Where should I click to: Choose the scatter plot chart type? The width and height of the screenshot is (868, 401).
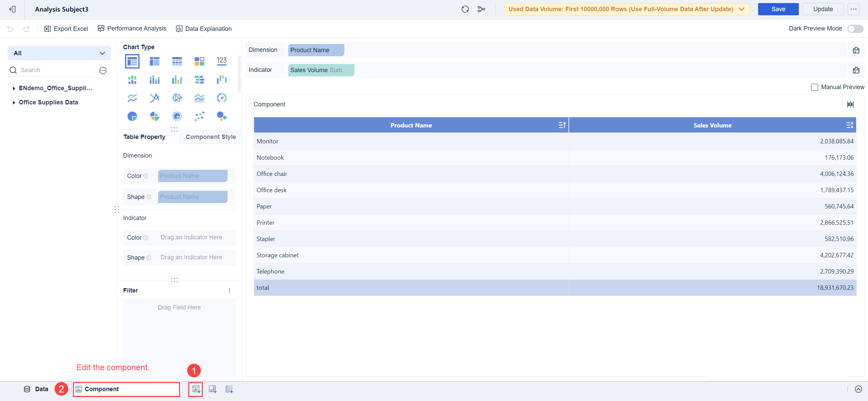tap(199, 116)
